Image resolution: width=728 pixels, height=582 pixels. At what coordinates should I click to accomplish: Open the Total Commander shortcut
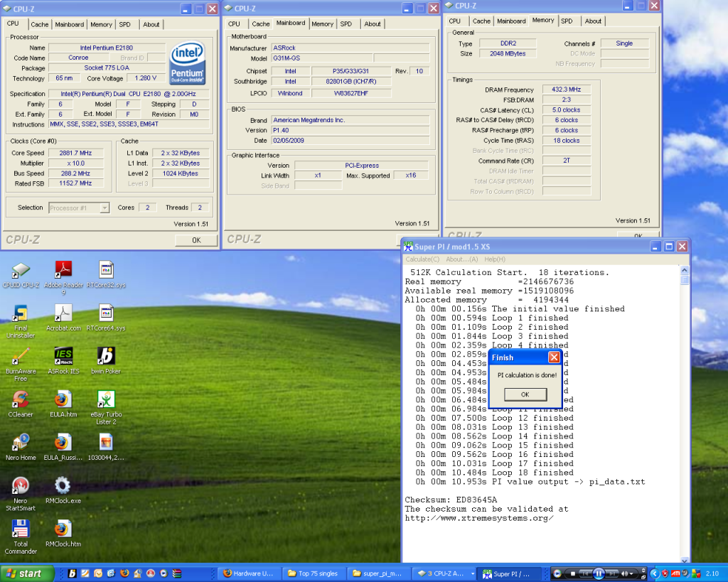[21, 529]
